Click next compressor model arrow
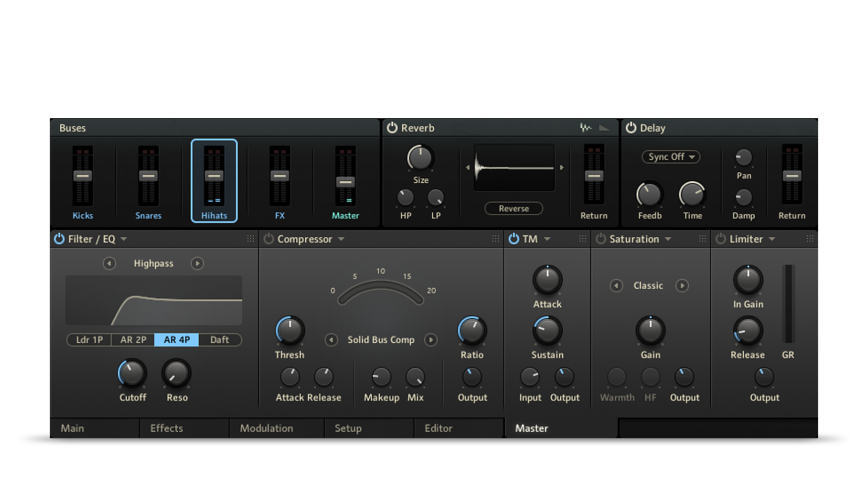The height and width of the screenshot is (495, 868). (431, 339)
